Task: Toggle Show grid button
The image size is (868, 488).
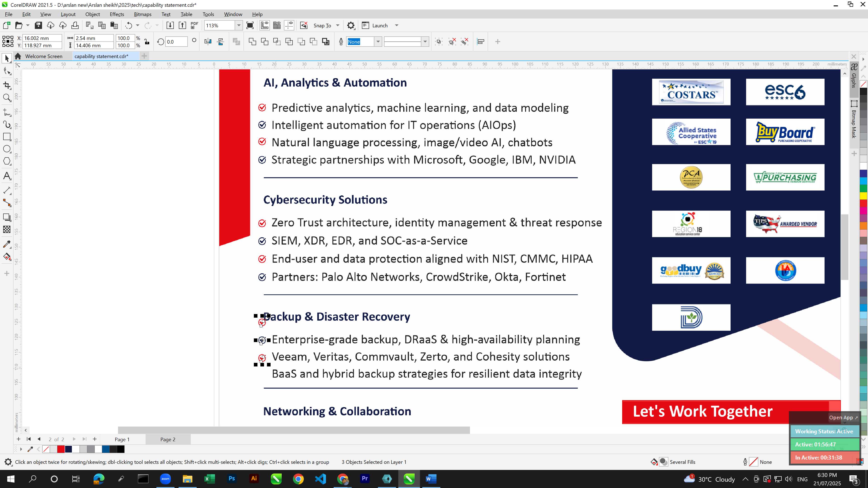Action: click(277, 25)
